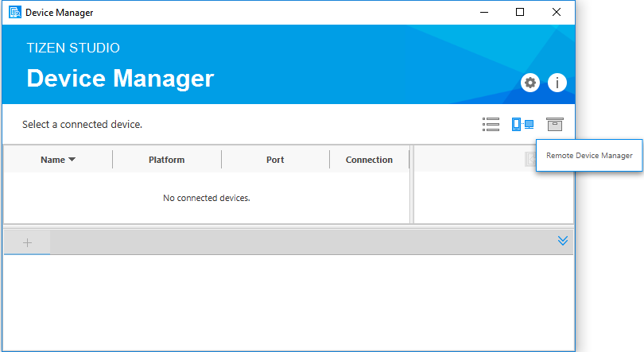Close the Device Manager window
644x352 pixels.
click(557, 12)
